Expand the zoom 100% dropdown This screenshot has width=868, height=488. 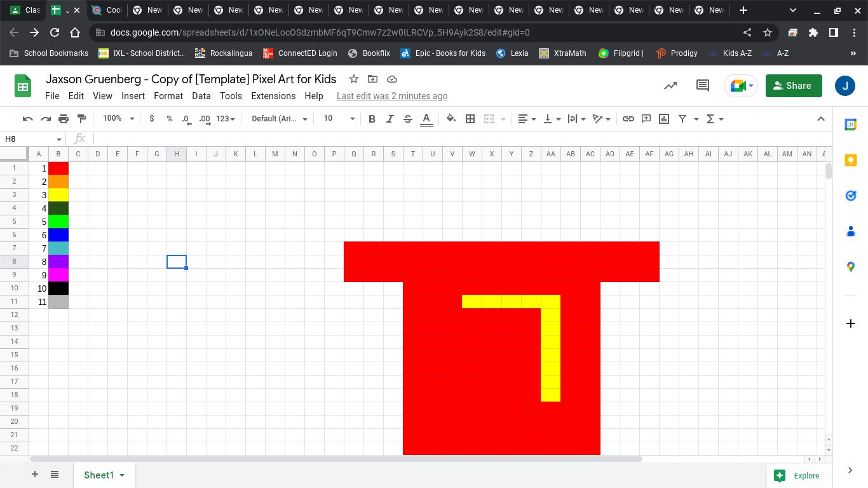pos(119,119)
